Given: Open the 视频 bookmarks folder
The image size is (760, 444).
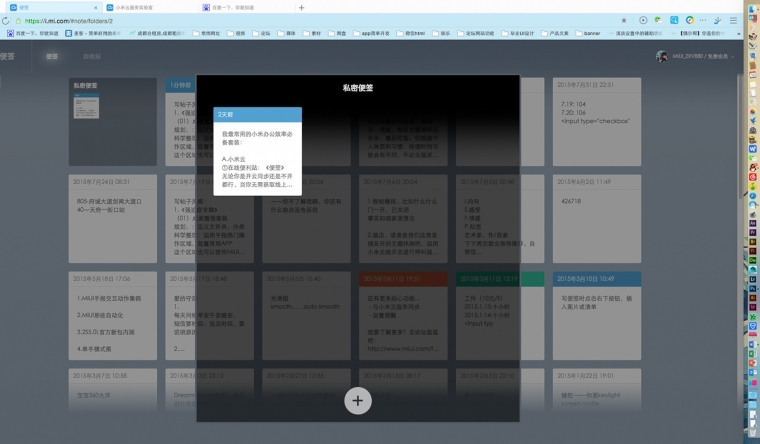Looking at the screenshot, I should [236, 33].
